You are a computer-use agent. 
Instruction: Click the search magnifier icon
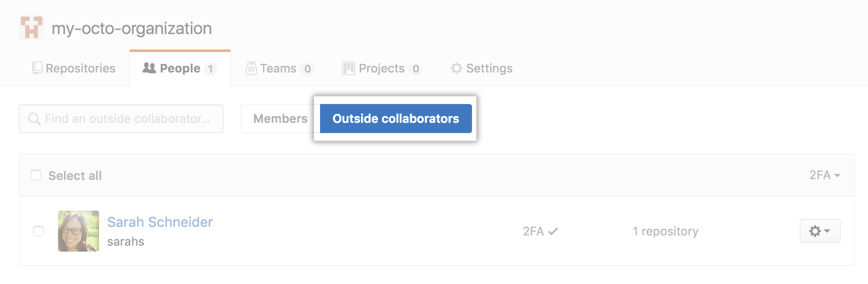(x=34, y=119)
